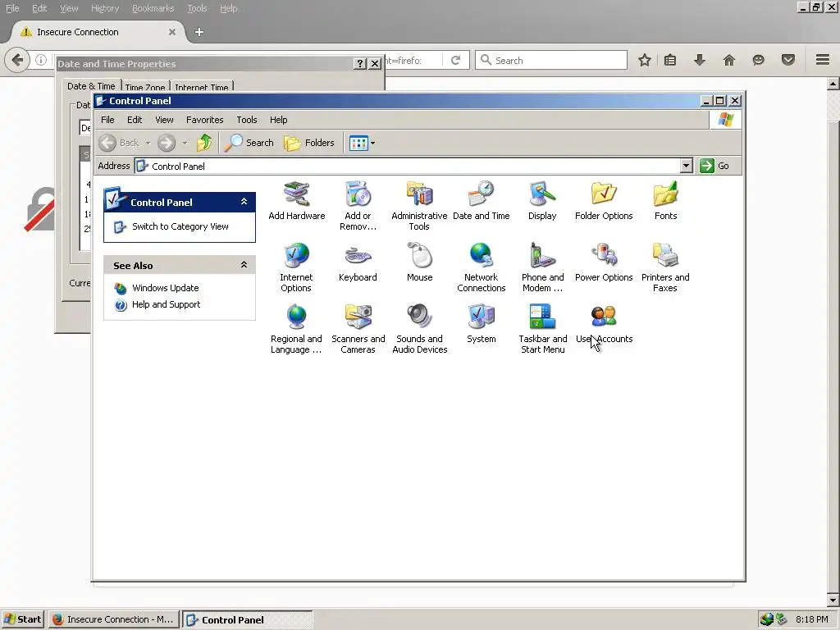The image size is (840, 630).
Task: Toggle the Folders pane button
Action: click(309, 143)
